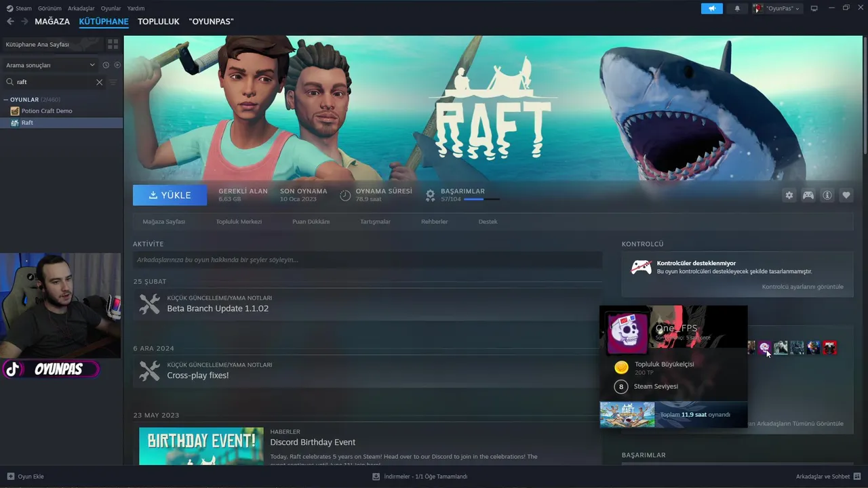868x488 pixels.
Task: Show Raft game info icon
Action: pyautogui.click(x=827, y=195)
